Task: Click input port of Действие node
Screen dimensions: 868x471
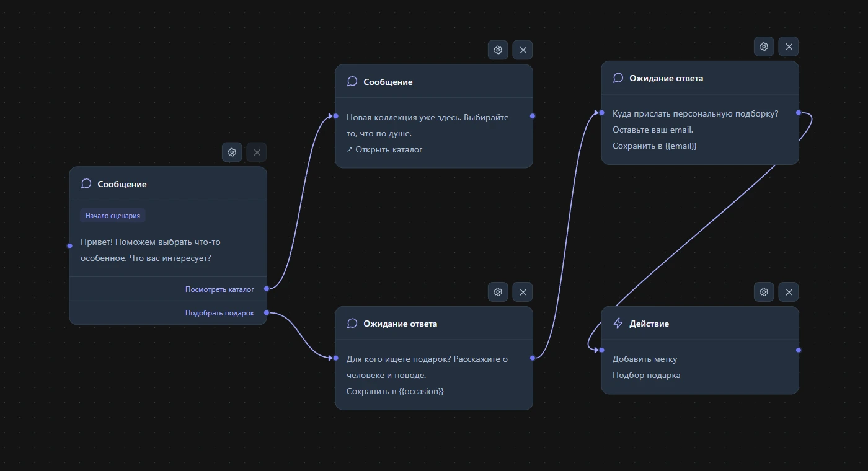Action: [601, 350]
